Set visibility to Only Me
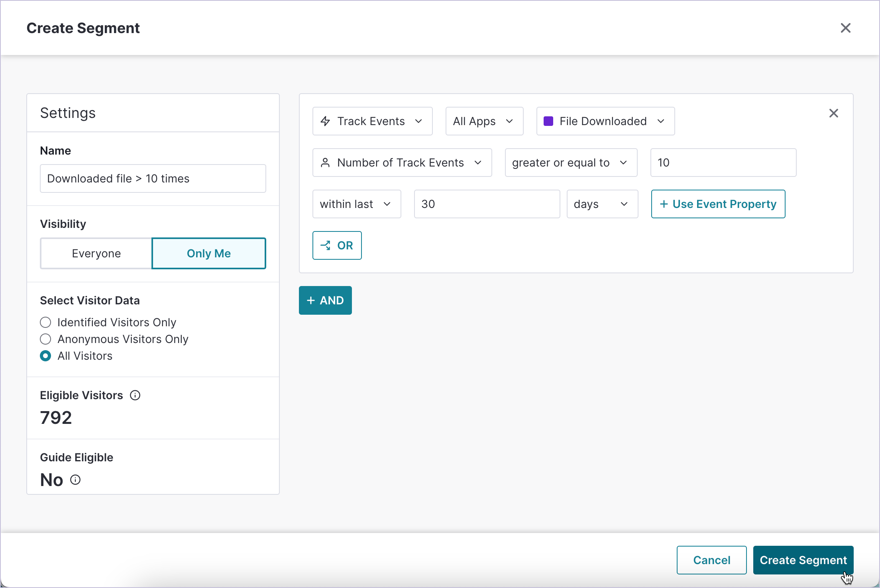The width and height of the screenshot is (880, 588). (208, 253)
